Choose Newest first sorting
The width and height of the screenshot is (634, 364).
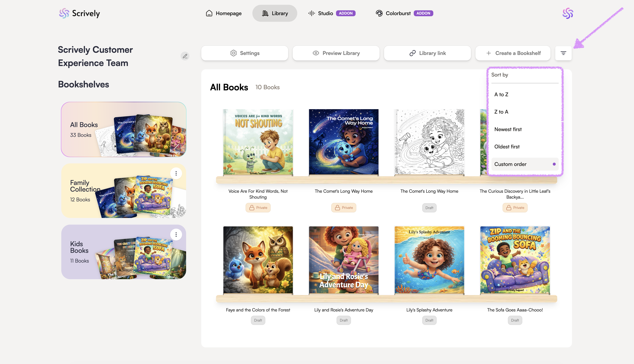tap(508, 129)
